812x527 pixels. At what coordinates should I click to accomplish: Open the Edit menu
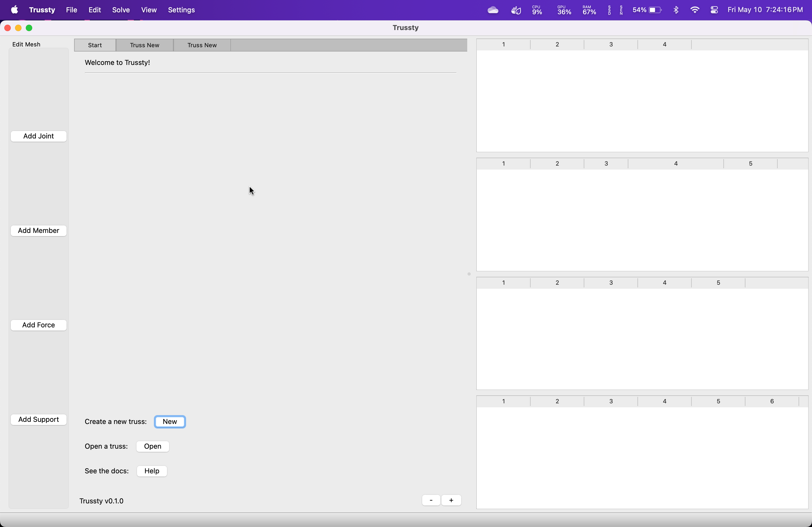coord(95,10)
